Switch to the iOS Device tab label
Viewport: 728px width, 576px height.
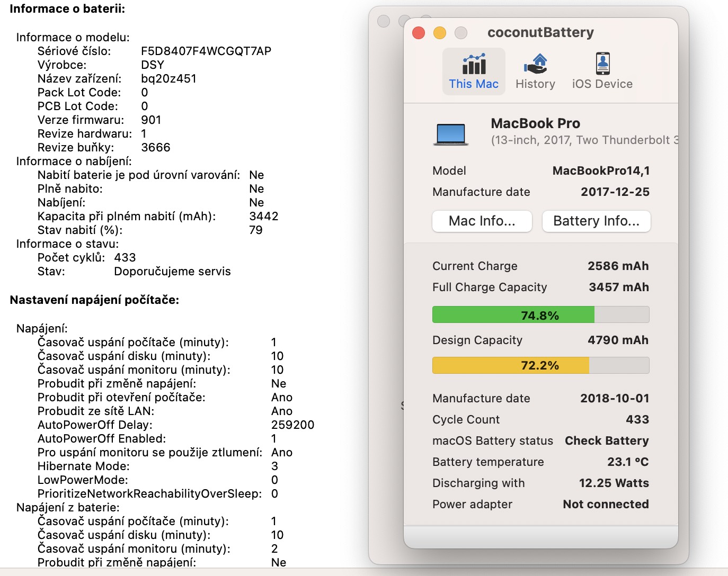coord(602,84)
